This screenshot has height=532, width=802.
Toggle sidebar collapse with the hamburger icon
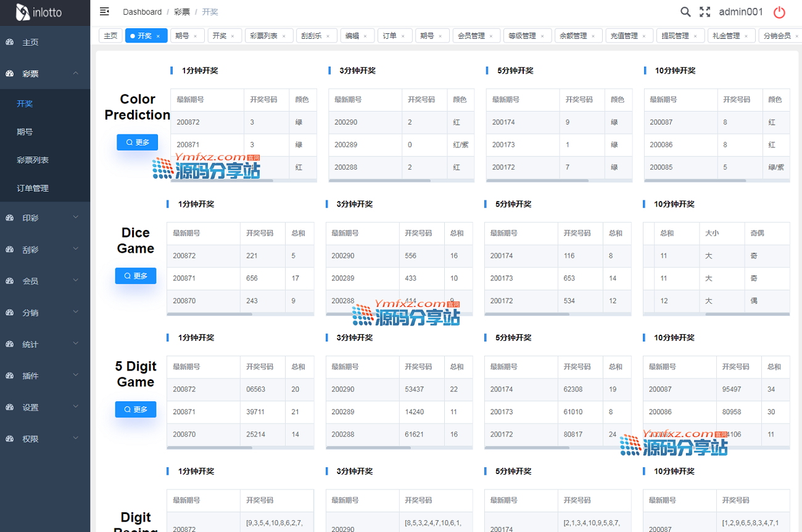point(104,12)
